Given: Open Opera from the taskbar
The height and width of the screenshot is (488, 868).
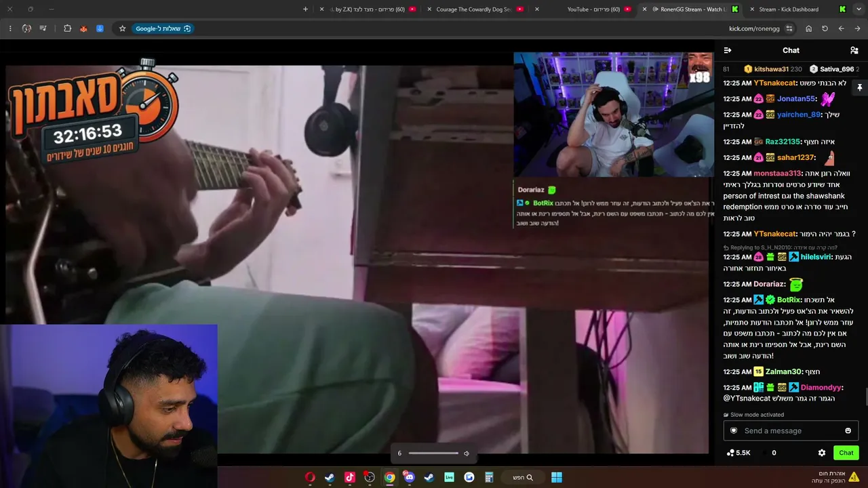Looking at the screenshot, I should click(310, 477).
